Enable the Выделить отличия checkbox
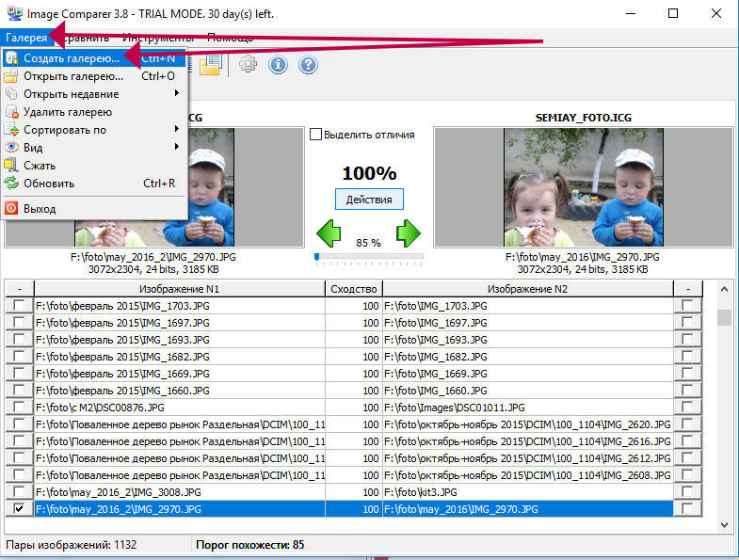This screenshot has height=560, width=739. pyautogui.click(x=316, y=135)
